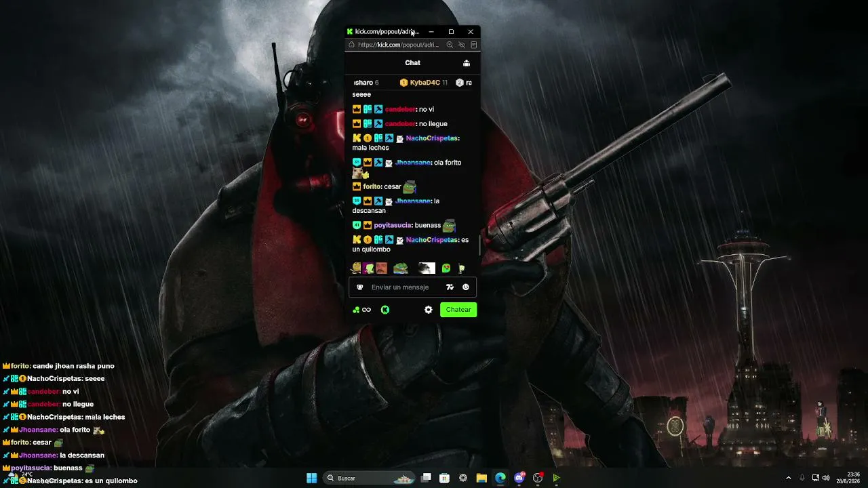Open Task View on the taskbar

pyautogui.click(x=426, y=478)
